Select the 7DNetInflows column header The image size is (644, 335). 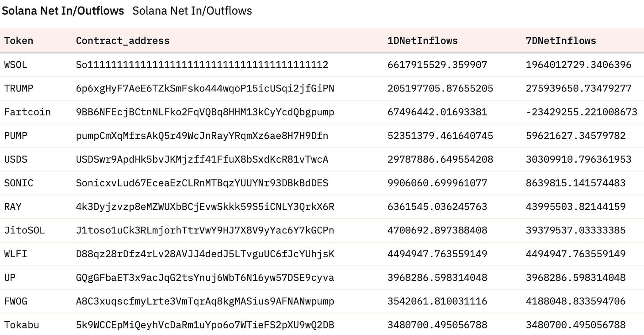561,41
